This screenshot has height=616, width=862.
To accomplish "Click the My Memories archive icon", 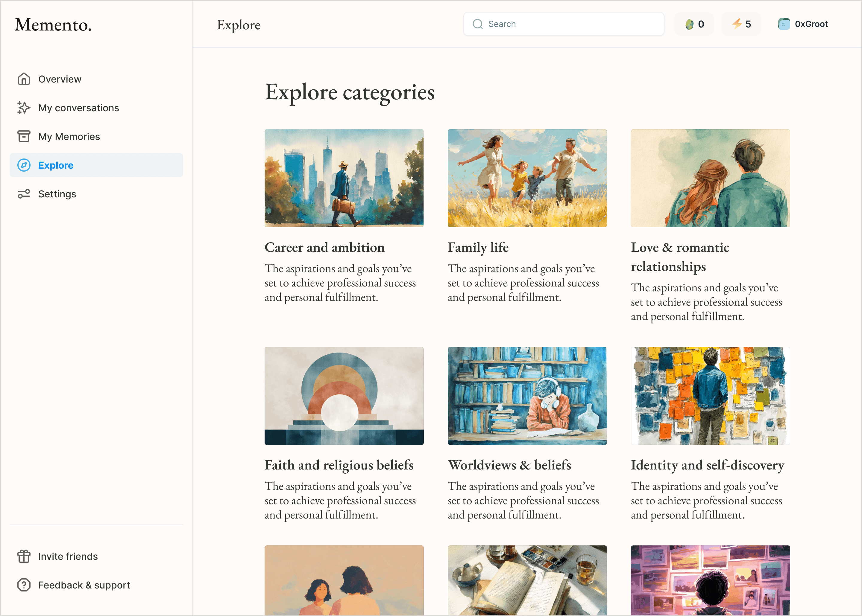I will coord(24,136).
